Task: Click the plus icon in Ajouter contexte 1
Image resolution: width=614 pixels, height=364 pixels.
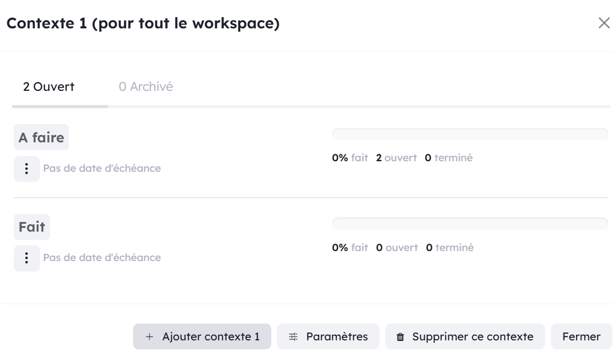Action: coord(149,337)
